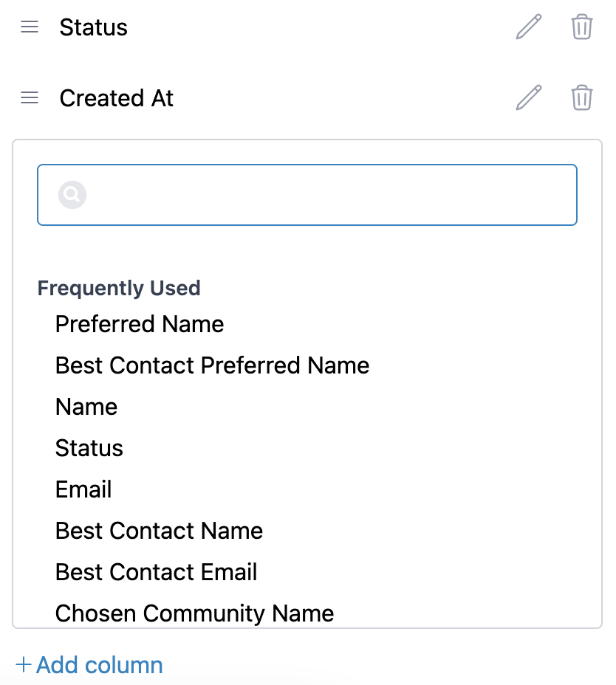616x685 pixels.
Task: Choose Best Contact Preferred Name option
Action: coord(212,365)
